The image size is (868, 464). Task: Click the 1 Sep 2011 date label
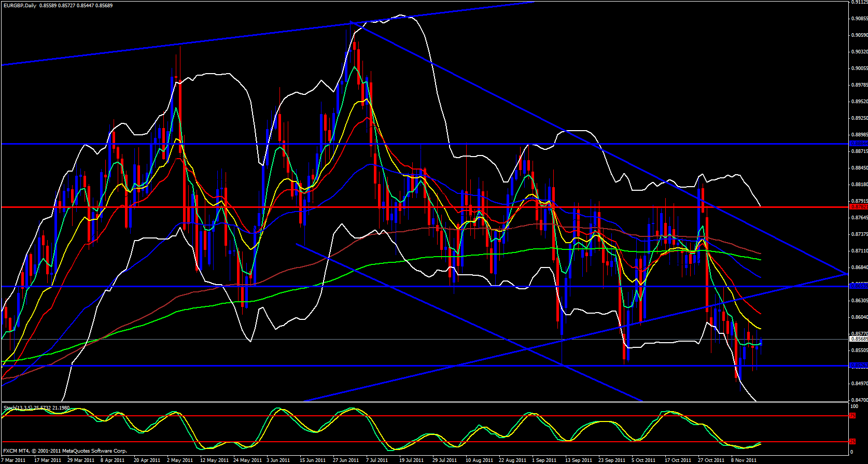[544, 460]
